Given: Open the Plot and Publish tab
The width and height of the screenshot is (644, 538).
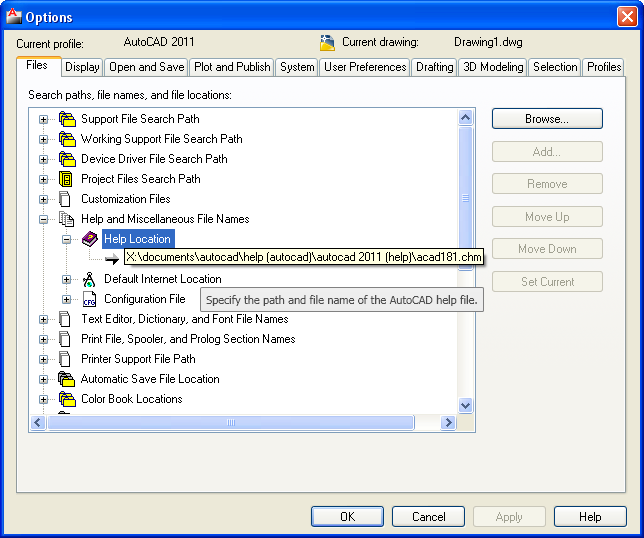Looking at the screenshot, I should (232, 67).
